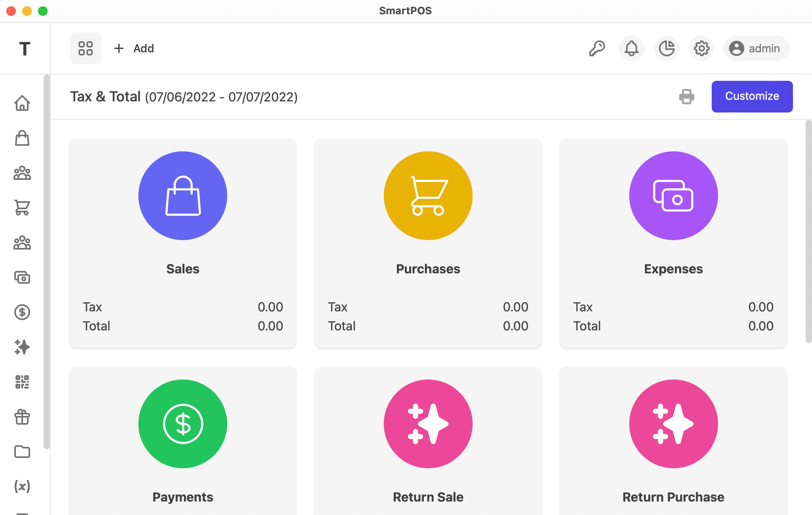Open the dollar coin sidebar icon
Screen dimensions: 812x515
pyautogui.click(x=22, y=312)
